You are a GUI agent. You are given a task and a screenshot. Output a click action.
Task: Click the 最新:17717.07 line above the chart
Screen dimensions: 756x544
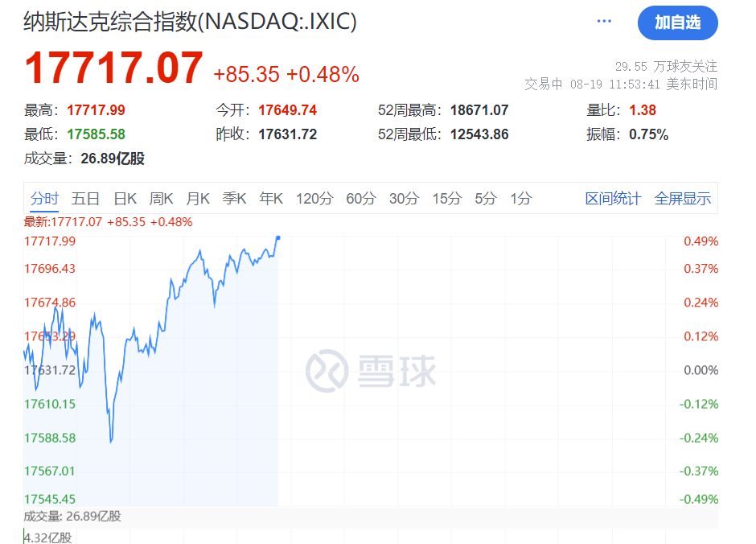tap(108, 222)
